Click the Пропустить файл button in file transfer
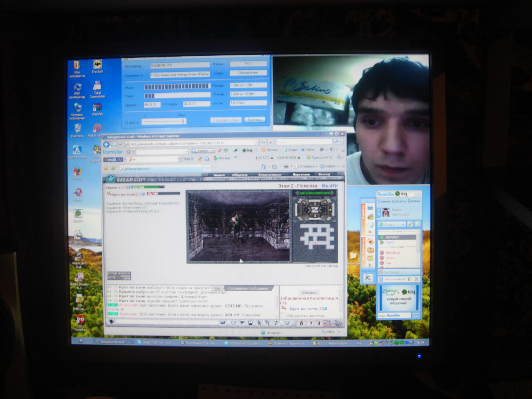The image size is (532, 399). (226, 120)
